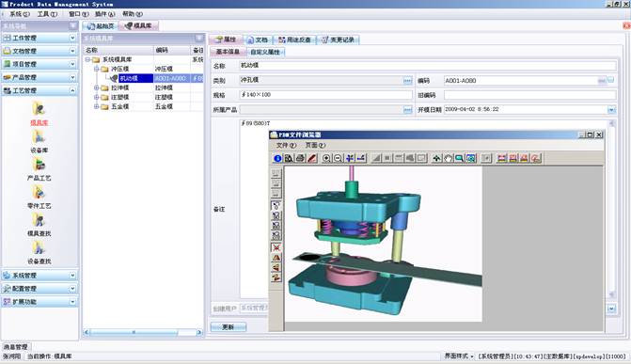Image resolution: width=631 pixels, height=364 pixels.
Task: Click the blue axes icon in the viewer toolbar
Action: (x=350, y=158)
